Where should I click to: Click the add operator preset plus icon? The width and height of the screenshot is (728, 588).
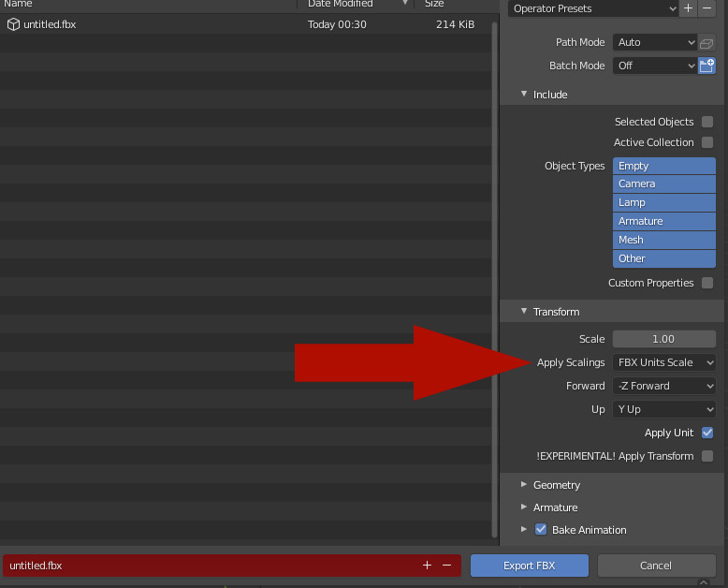(689, 8)
